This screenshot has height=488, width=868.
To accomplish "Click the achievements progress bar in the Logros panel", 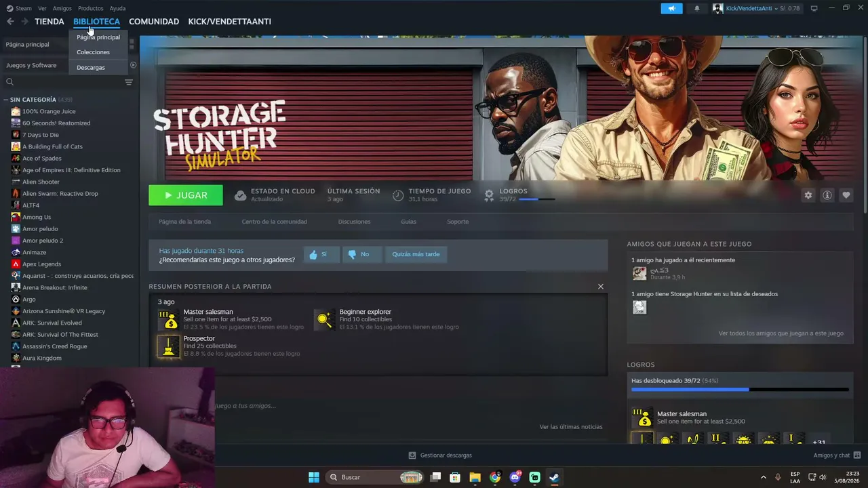I will tap(740, 390).
